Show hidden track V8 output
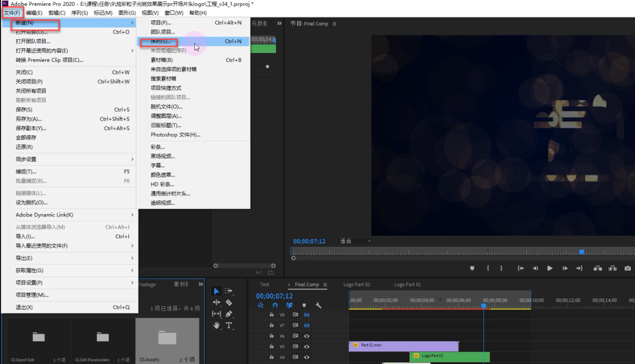Image resolution: width=635 pixels, height=364 pixels. [307, 314]
